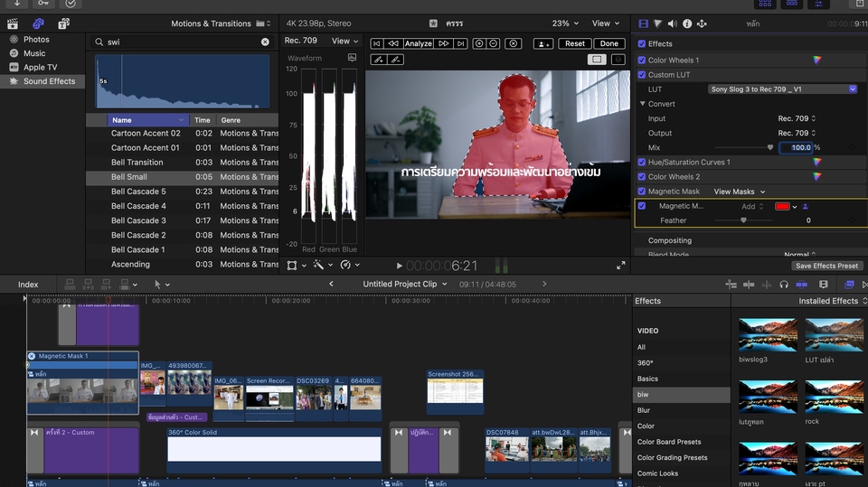Select the add-to-mask brush tool
The width and height of the screenshot is (868, 487).
[379, 60]
